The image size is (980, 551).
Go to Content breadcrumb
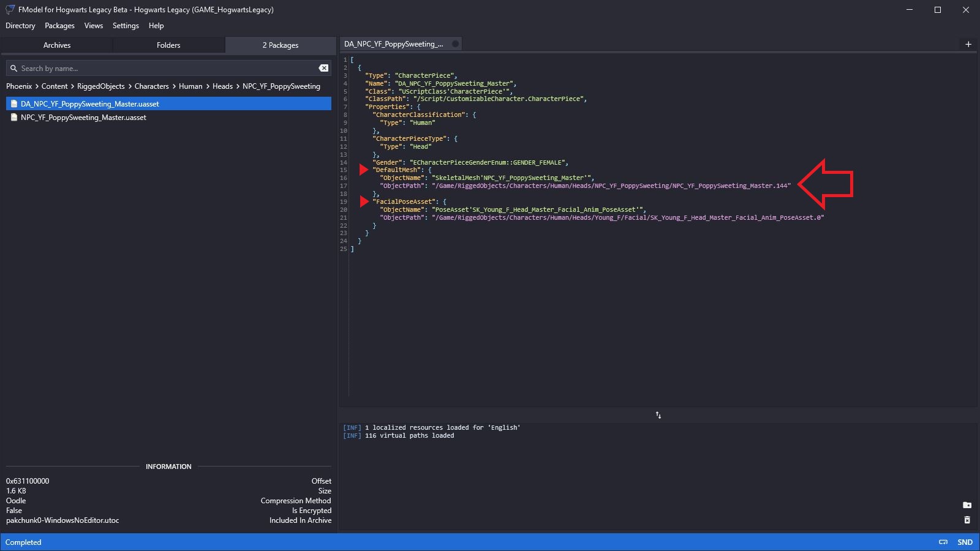55,86
